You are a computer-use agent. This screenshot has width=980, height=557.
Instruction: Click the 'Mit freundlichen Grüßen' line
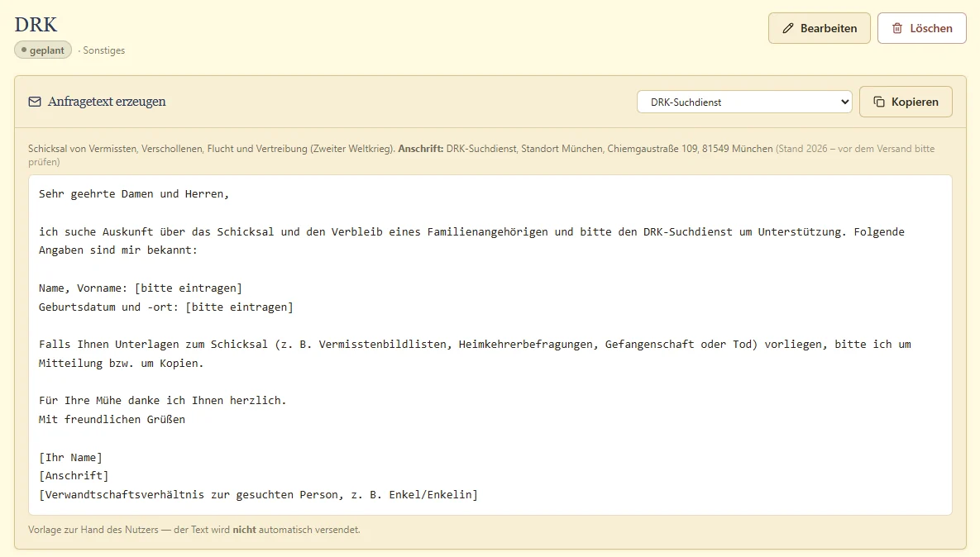(112, 419)
